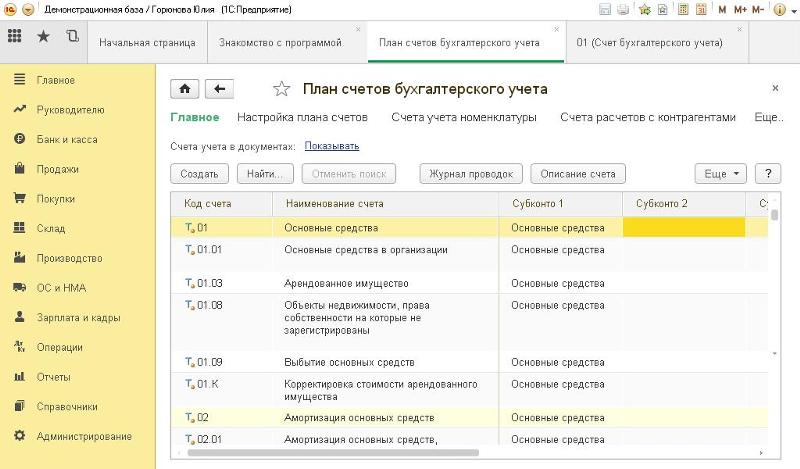Expand the dropdown arrow next to the info icon

tap(792, 10)
